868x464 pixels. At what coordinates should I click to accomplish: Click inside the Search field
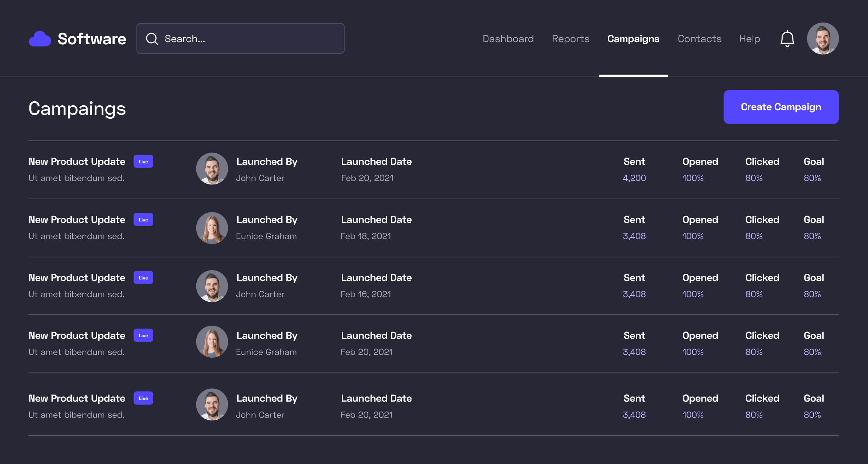tap(240, 38)
